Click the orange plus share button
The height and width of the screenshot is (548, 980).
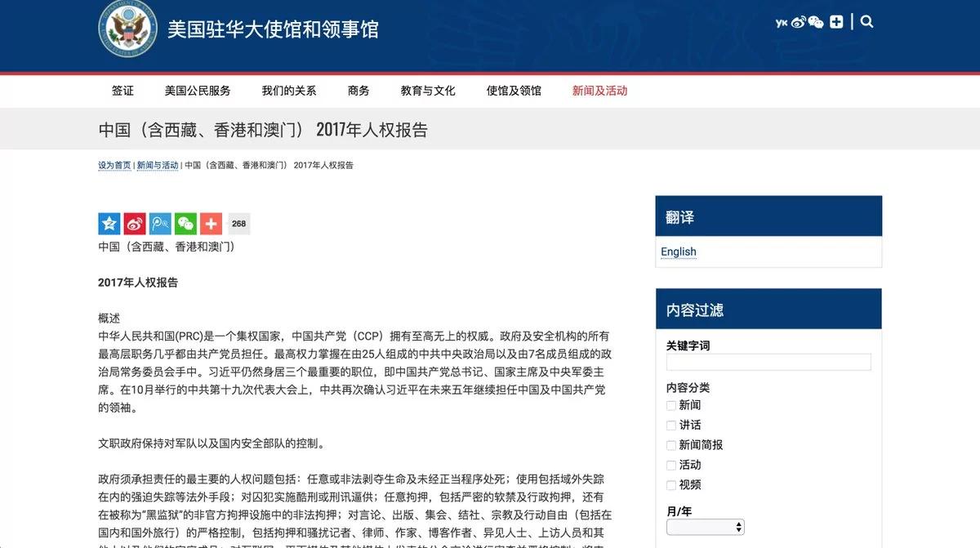[211, 223]
